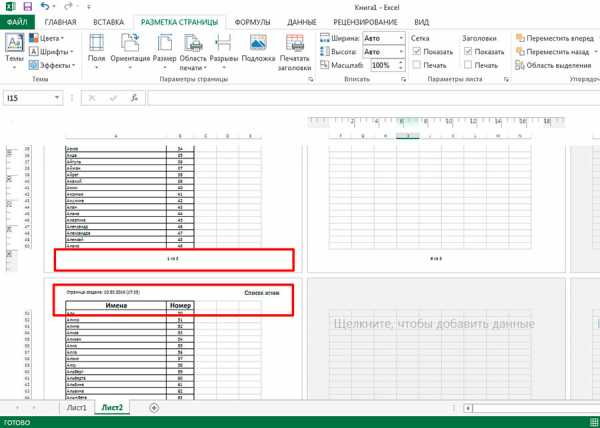The image size is (600, 428).
Task: Open the Шрифты theme fonts menu
Action: (51, 52)
